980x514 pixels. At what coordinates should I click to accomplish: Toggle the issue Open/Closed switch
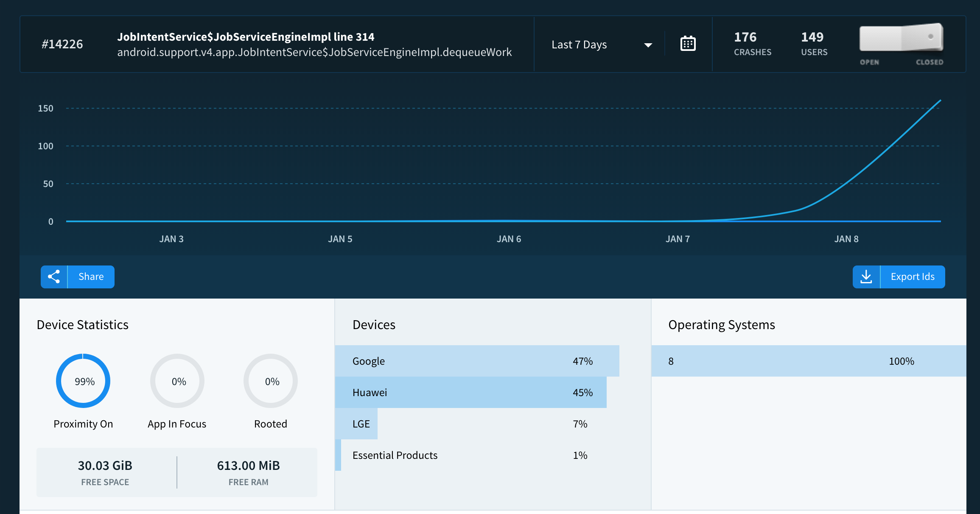901,38
